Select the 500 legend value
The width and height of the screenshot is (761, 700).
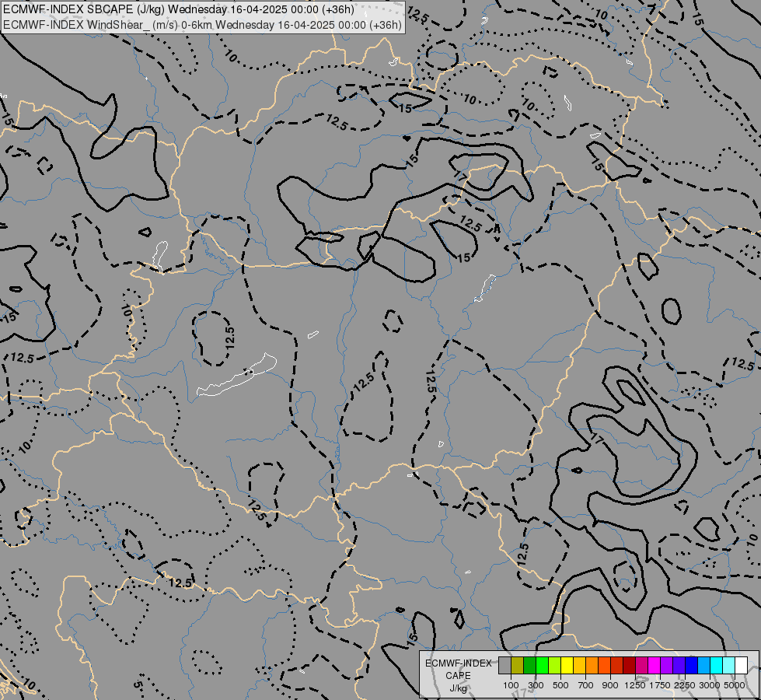point(560,685)
